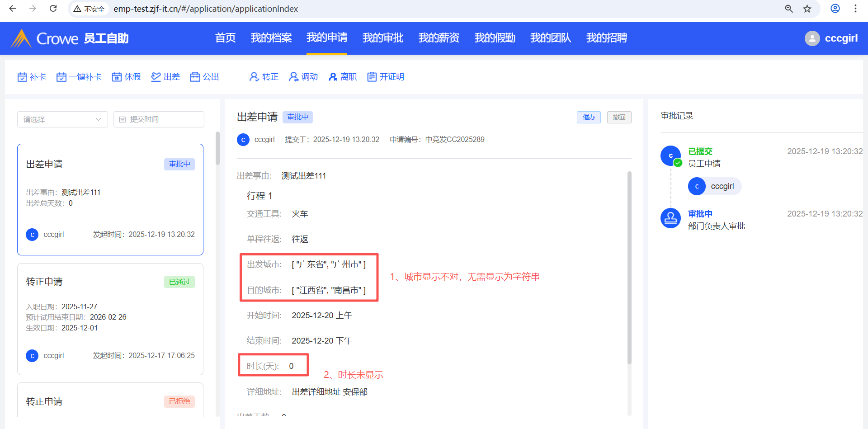Click the 调动 person icon

(x=294, y=77)
